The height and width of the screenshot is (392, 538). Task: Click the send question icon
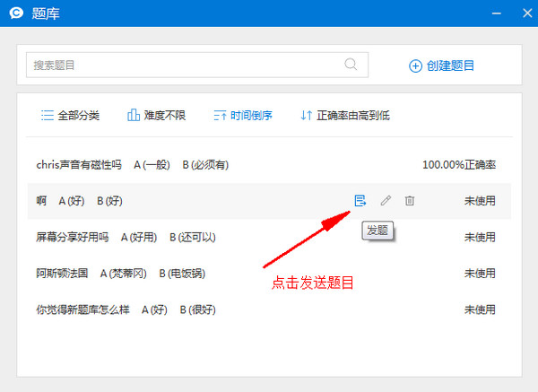[360, 201]
